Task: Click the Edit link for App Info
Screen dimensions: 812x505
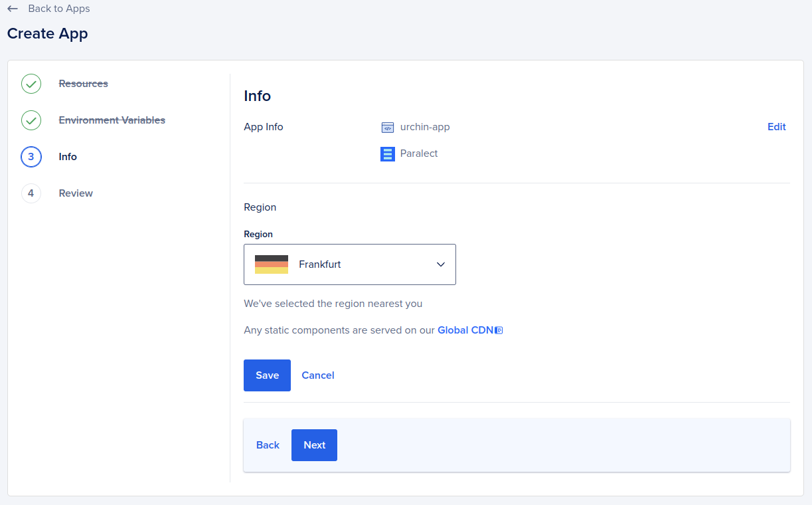Action: [776, 126]
